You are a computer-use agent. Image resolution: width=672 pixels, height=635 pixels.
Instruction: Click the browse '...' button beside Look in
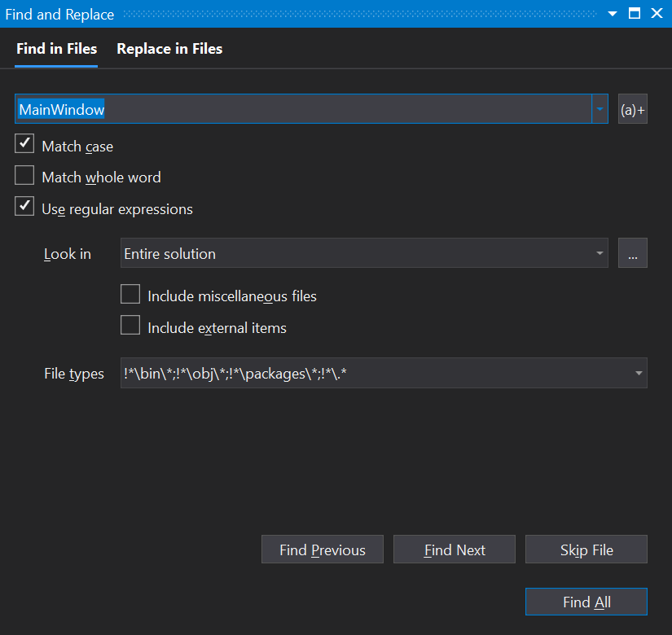click(632, 253)
